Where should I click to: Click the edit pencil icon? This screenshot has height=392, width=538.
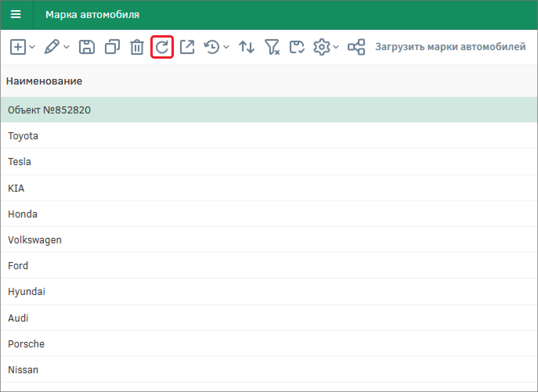click(52, 47)
